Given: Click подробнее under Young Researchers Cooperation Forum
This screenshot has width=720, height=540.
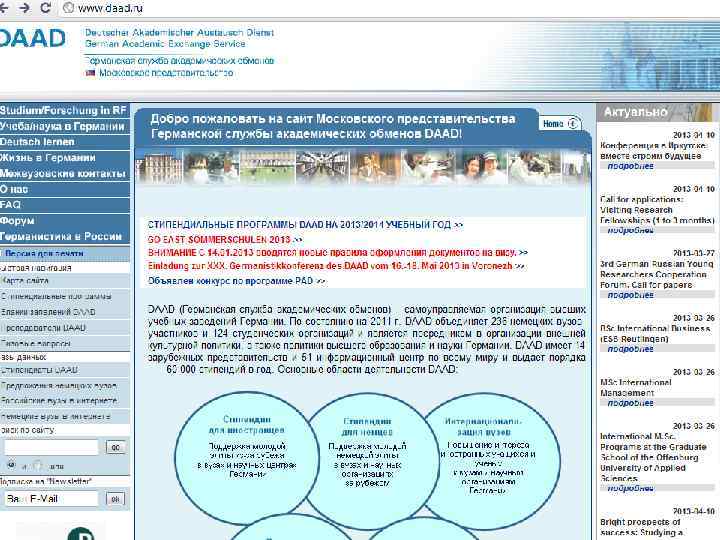Looking at the screenshot, I should click(630, 295).
